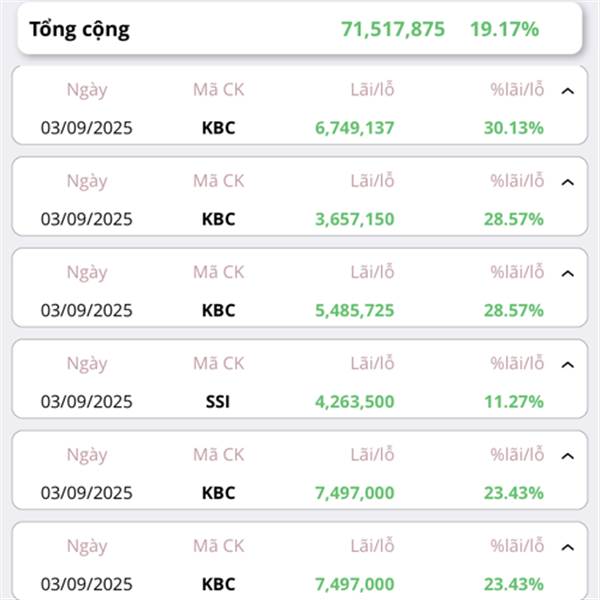Select the 3,657,150 profit amount
The image size is (600, 600).
(x=354, y=219)
